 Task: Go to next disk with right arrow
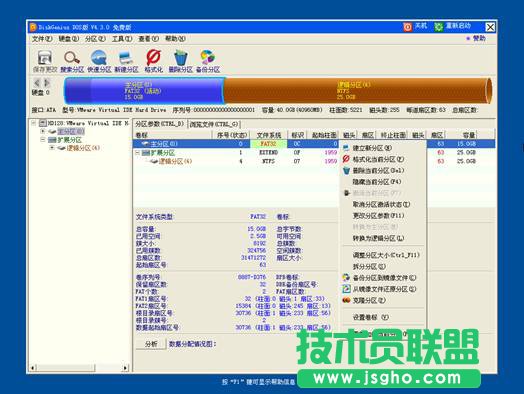pyautogui.click(x=47, y=83)
